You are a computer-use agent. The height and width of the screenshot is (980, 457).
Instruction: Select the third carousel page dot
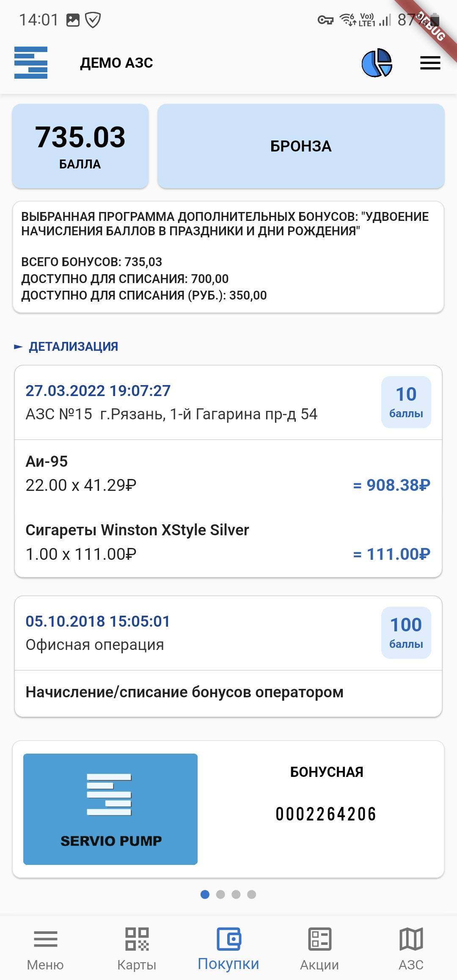(236, 894)
